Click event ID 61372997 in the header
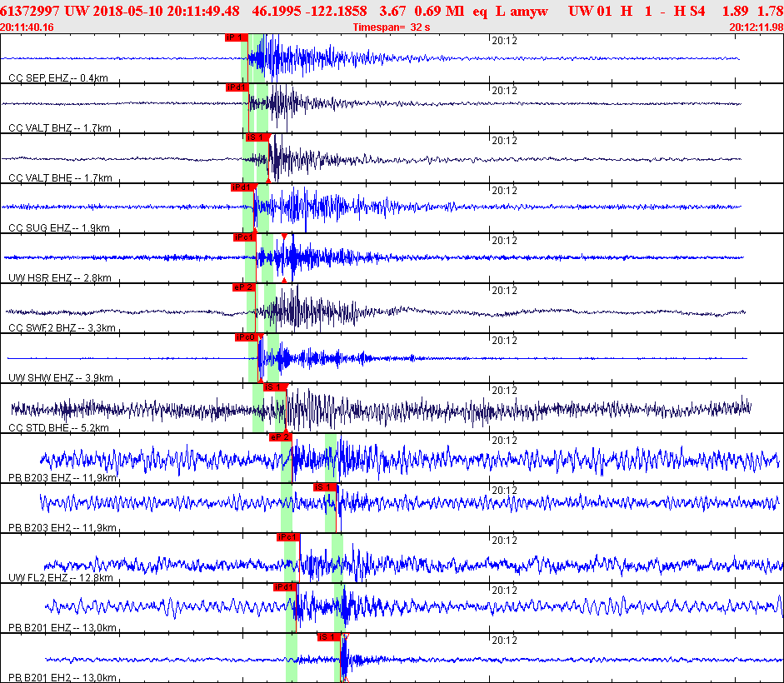This screenshot has width=784, height=683. (x=29, y=11)
